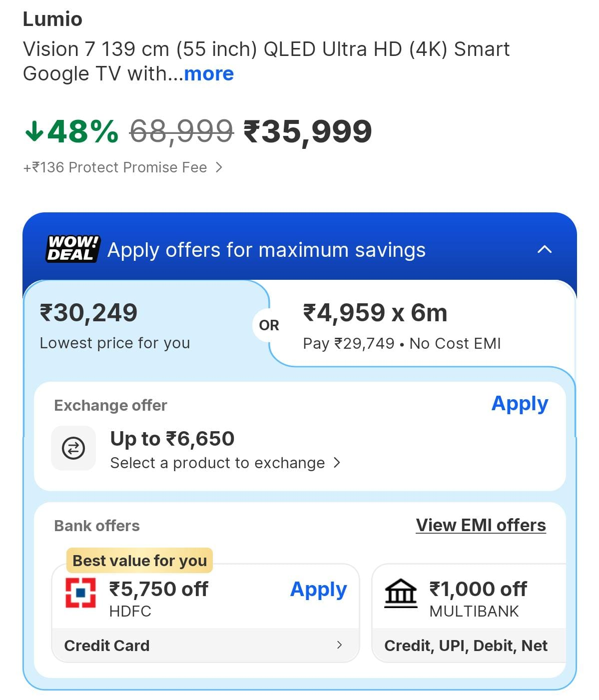This screenshot has width=599, height=700.
Task: Click the ₹1,000 off Multibank offer card
Action: (x=477, y=598)
